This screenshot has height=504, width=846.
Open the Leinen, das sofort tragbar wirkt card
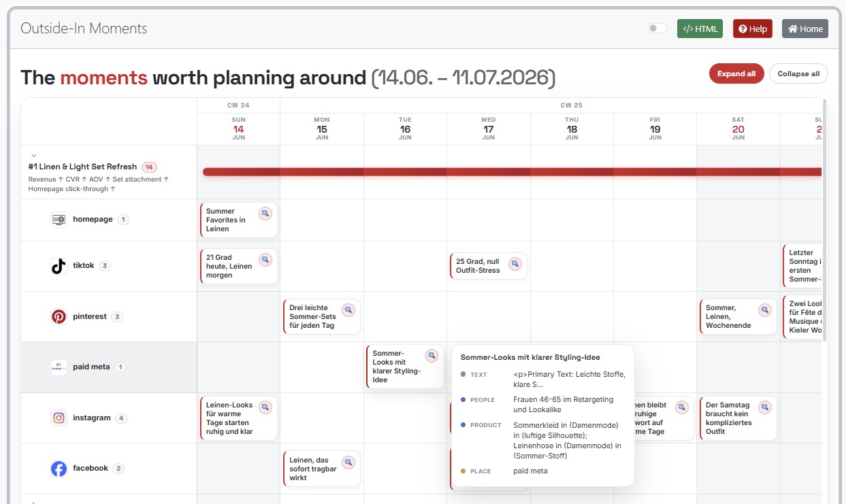pyautogui.click(x=322, y=469)
